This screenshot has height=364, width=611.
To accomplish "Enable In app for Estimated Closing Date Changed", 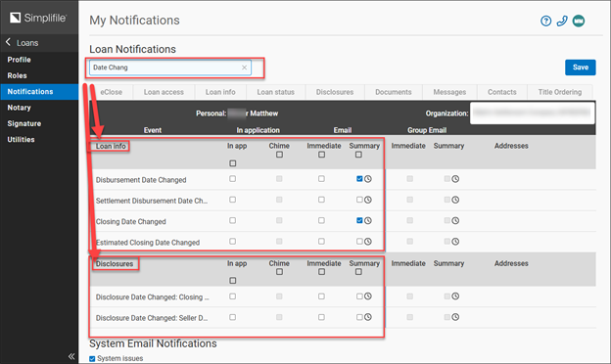I will pos(233,241).
